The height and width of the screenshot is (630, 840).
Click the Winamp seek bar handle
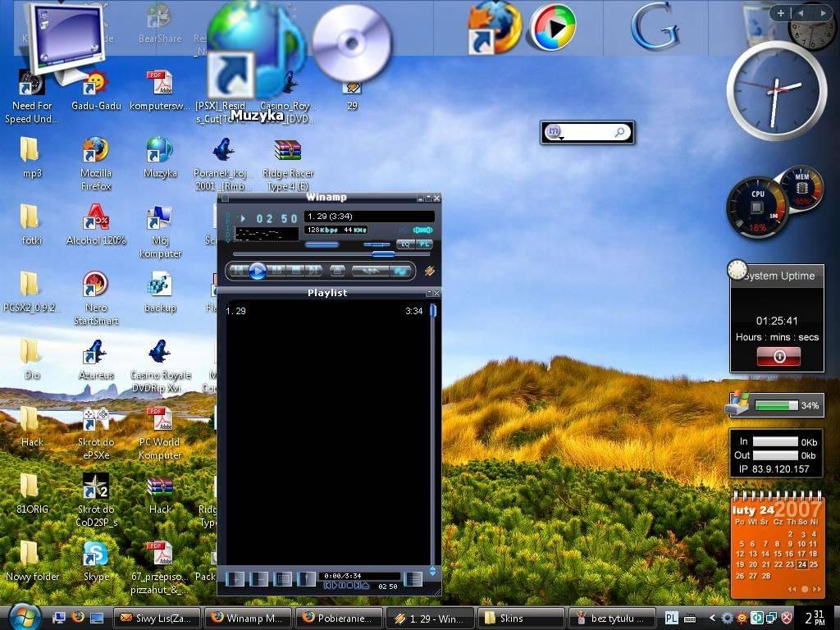384,254
